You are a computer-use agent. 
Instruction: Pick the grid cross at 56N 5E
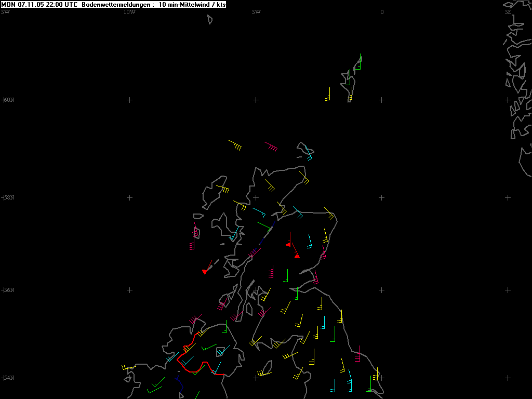[508, 290]
